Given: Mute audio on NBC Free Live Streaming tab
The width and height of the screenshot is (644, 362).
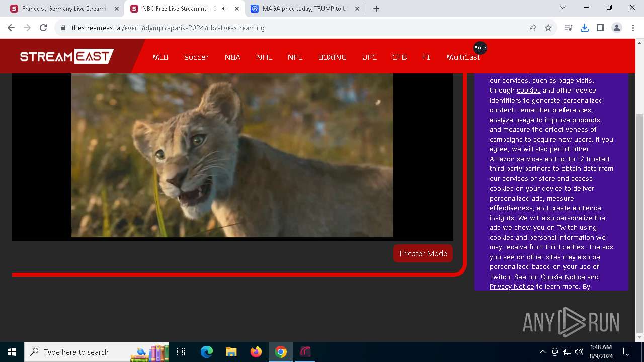Looking at the screenshot, I should (x=224, y=9).
